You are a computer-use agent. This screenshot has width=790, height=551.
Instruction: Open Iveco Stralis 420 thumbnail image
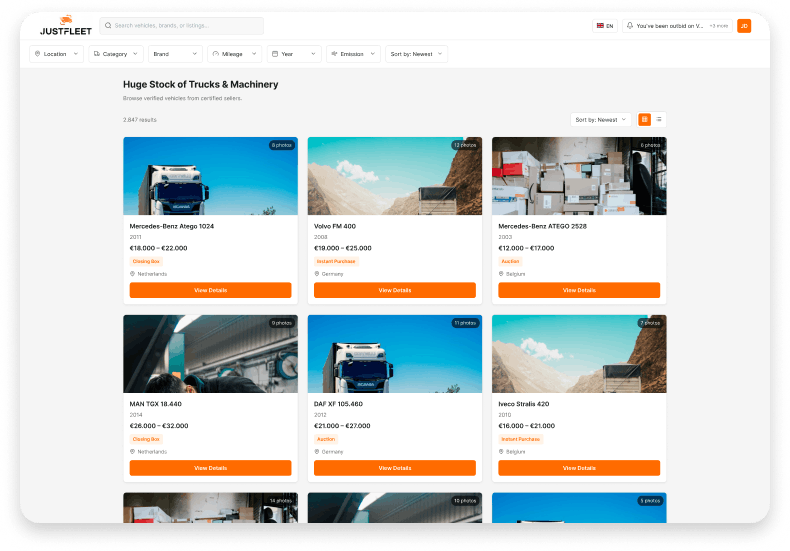point(579,354)
